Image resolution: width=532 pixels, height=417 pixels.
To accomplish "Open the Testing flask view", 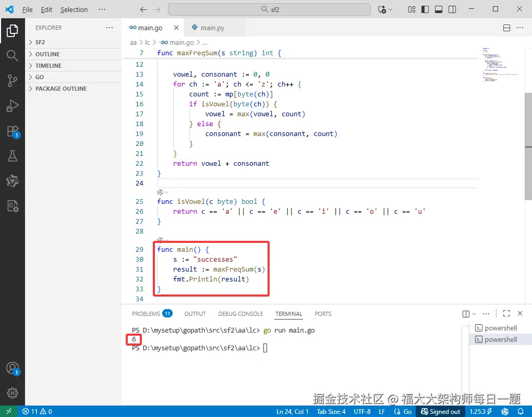I will (x=12, y=156).
